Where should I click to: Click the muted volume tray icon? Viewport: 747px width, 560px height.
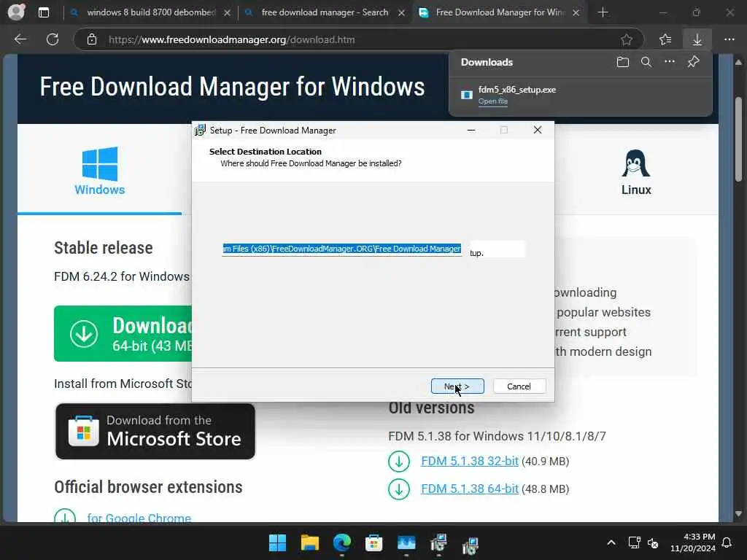(x=653, y=542)
